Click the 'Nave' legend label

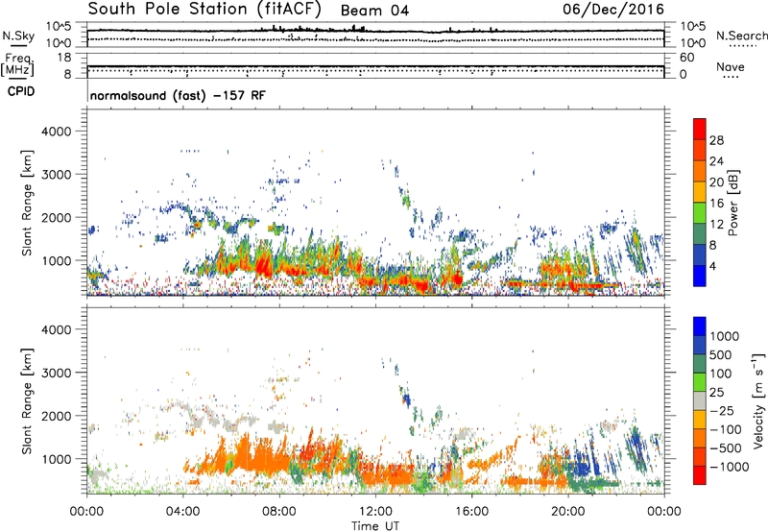(x=731, y=66)
